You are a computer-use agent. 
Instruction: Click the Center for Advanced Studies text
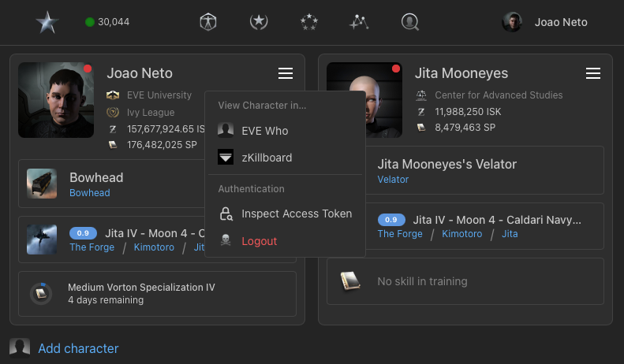tap(499, 95)
